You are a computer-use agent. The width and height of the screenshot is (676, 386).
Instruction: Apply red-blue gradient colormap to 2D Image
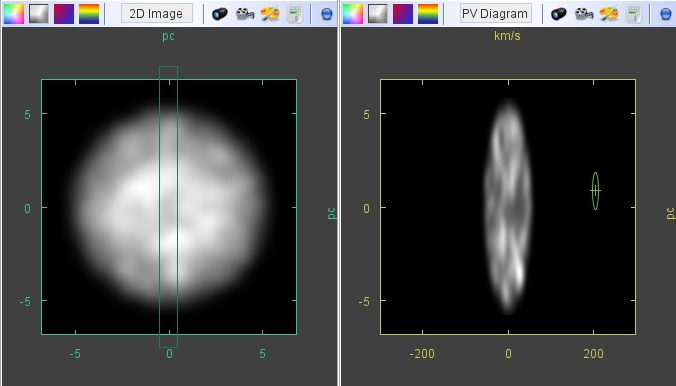click(64, 14)
